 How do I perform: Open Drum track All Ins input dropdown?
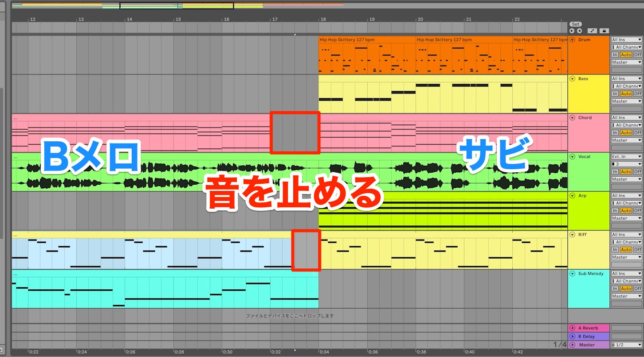(x=627, y=40)
